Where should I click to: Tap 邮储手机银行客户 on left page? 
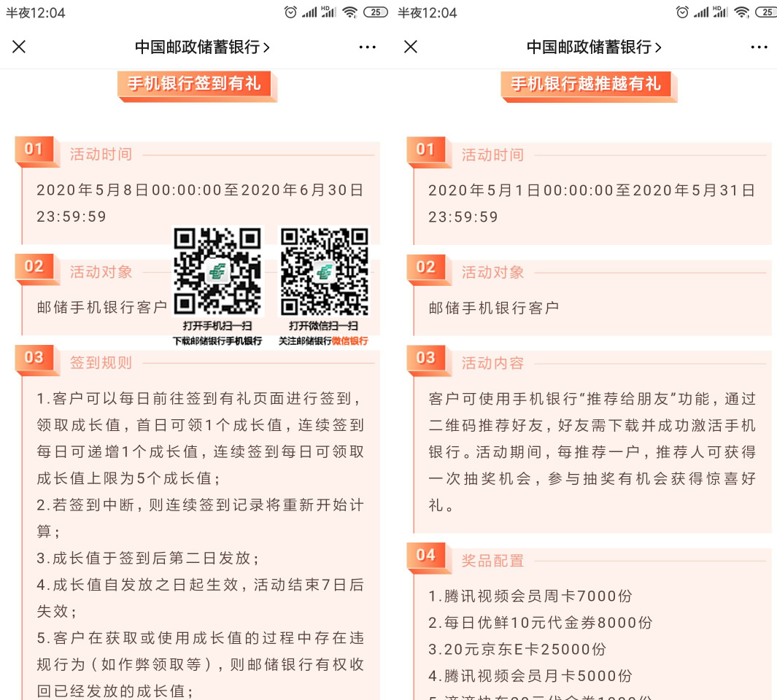coord(101,307)
